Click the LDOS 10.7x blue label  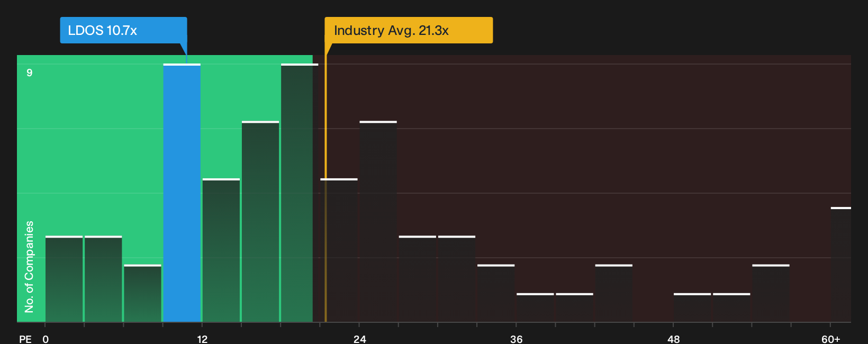[123, 30]
